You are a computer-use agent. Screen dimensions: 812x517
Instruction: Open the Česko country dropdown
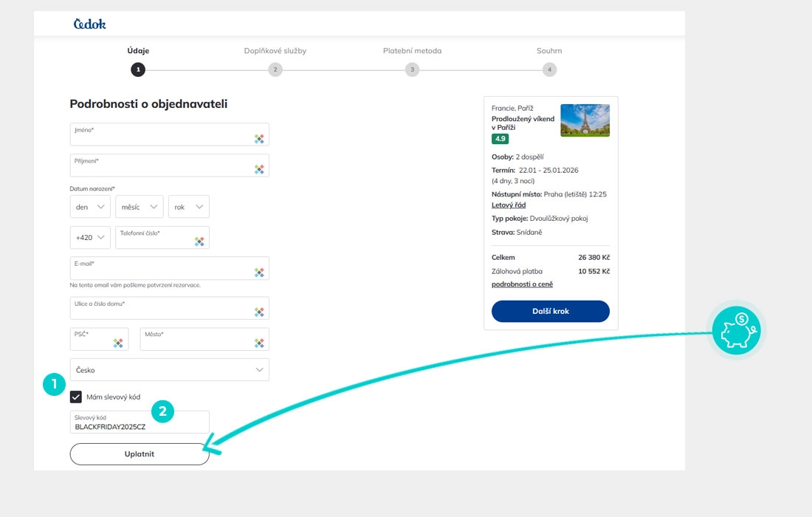169,369
